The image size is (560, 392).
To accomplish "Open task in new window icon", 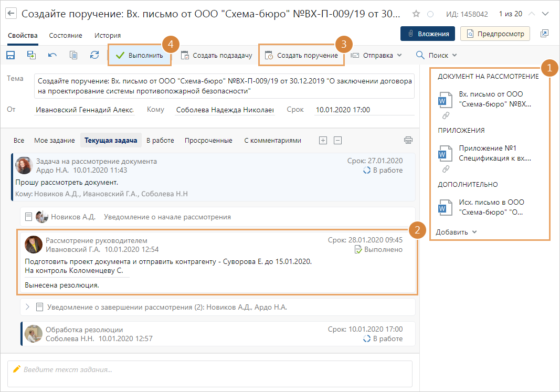I will tap(544, 34).
